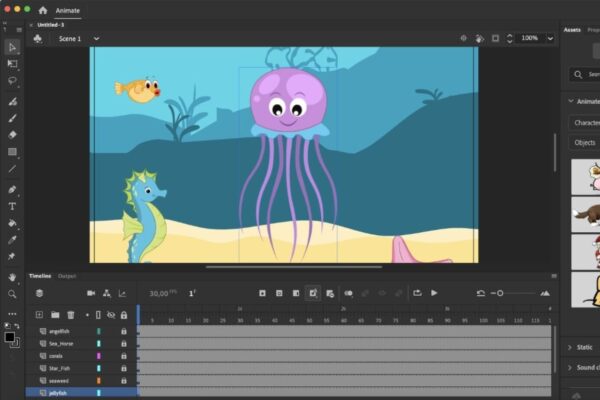Choose the Hand tool
This screenshot has width=600, height=400.
(12, 277)
